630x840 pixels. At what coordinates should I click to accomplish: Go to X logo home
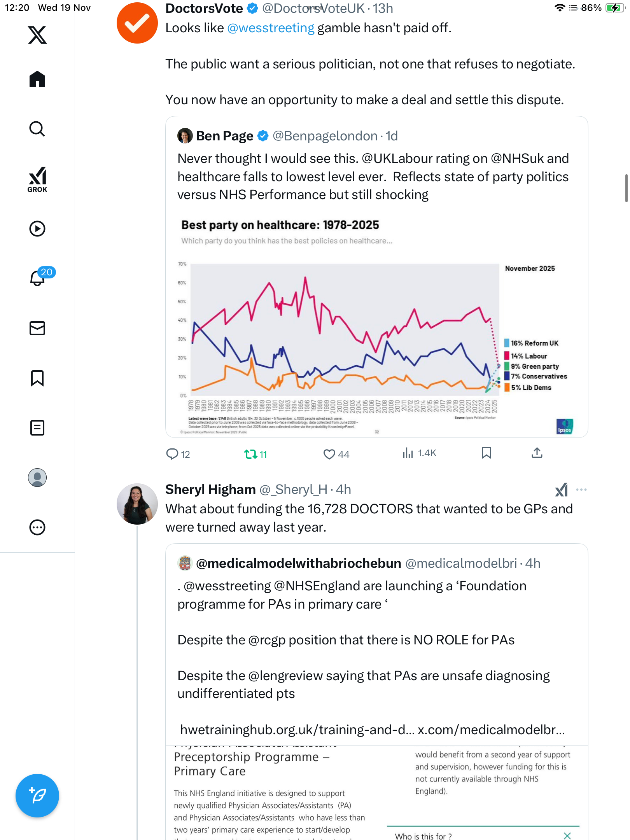pyautogui.click(x=37, y=35)
